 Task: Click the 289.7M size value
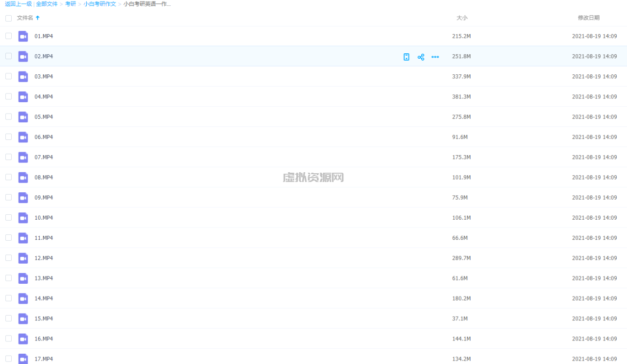pos(461,258)
